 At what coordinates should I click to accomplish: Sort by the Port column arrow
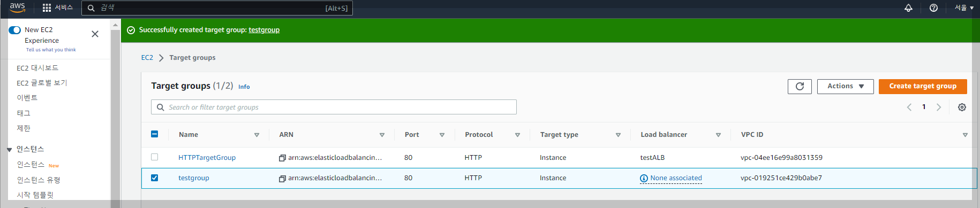click(442, 135)
